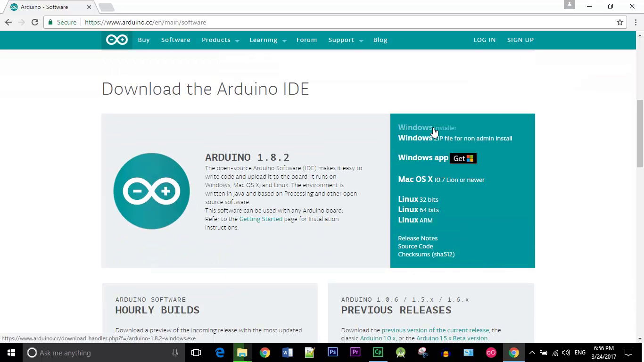Download Linux 32 bits version

[418, 199]
